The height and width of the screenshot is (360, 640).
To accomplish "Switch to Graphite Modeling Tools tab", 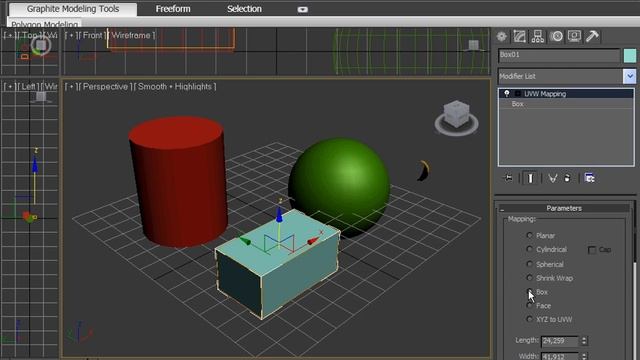I will [73, 9].
